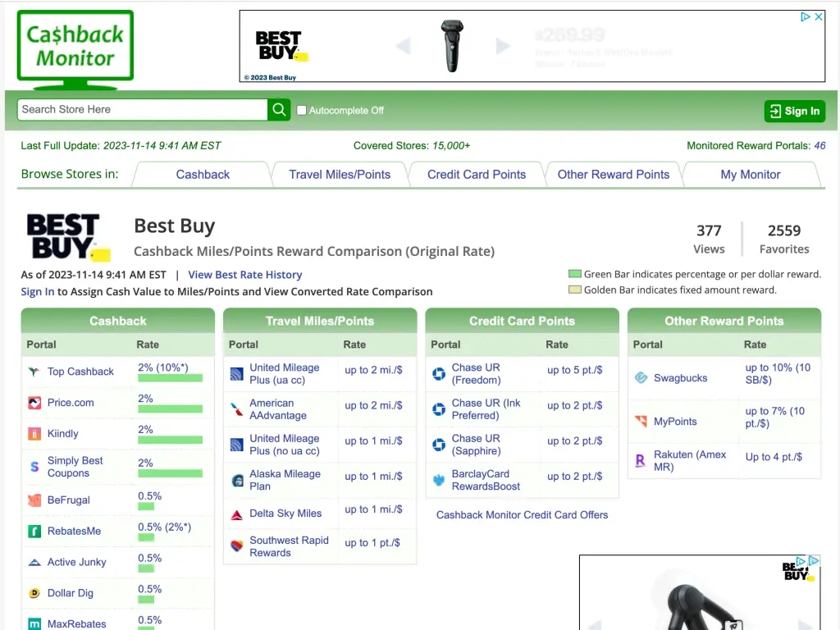
Task: Click the Top Cashback green rate bar
Action: (170, 378)
